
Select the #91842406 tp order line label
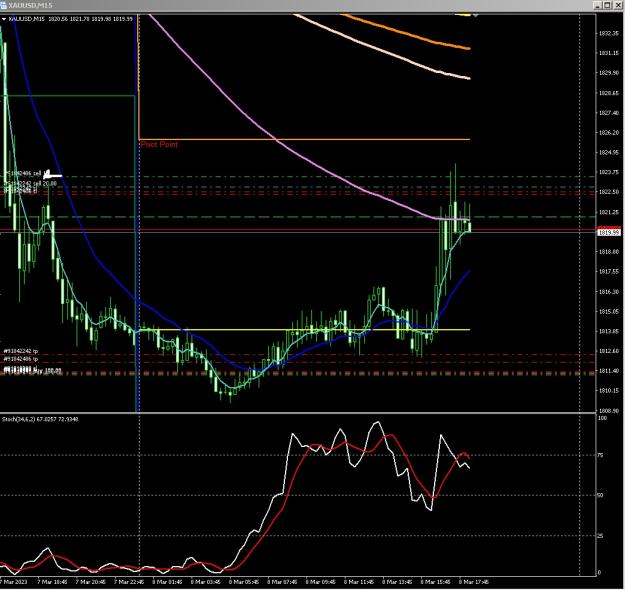point(21,359)
